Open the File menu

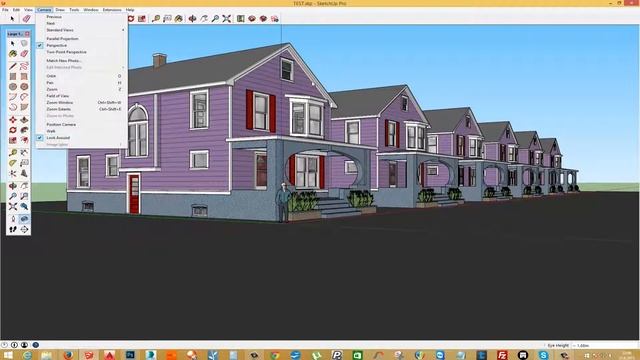(x=5, y=10)
